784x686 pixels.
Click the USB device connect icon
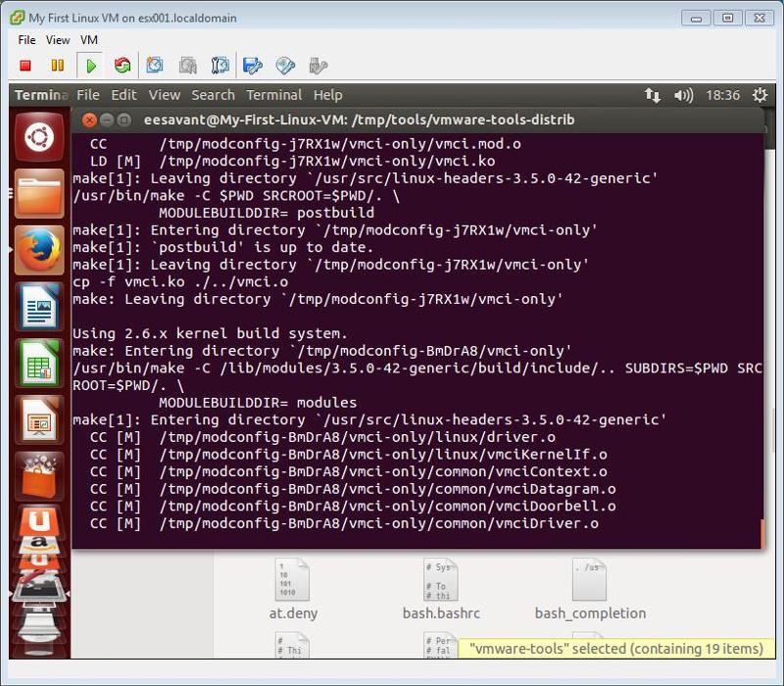(x=318, y=66)
